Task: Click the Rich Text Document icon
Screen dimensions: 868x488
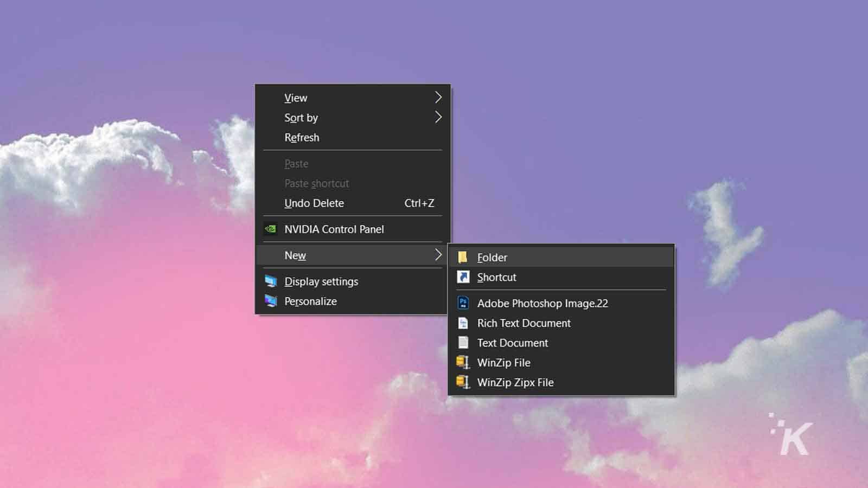Action: (x=463, y=323)
